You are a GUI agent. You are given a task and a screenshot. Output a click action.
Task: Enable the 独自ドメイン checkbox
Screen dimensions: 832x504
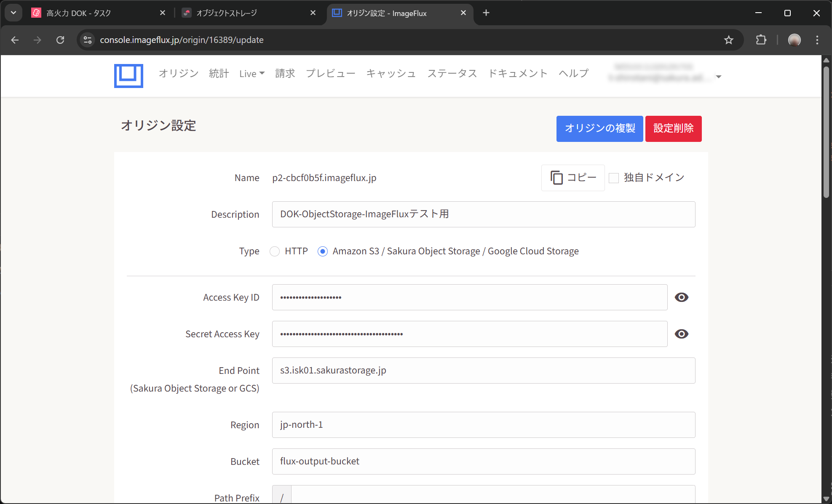[x=614, y=178]
